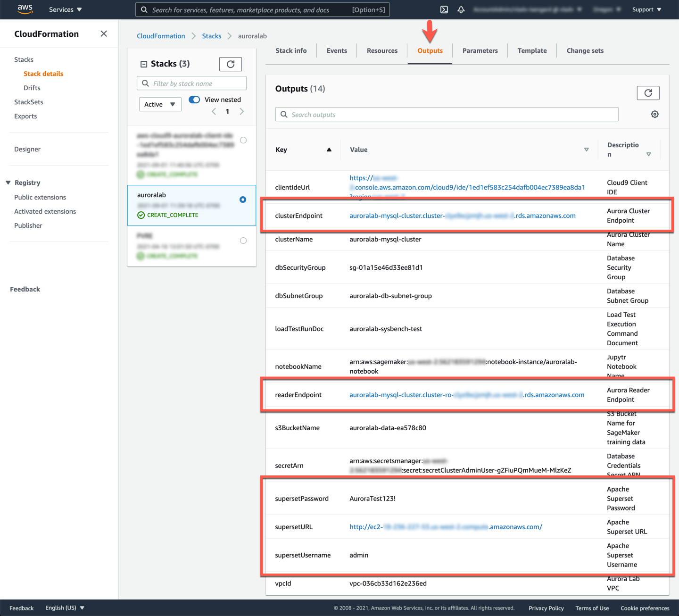Viewport: 679px width, 616px height.
Task: Switch to the Resources tab
Action: click(382, 51)
